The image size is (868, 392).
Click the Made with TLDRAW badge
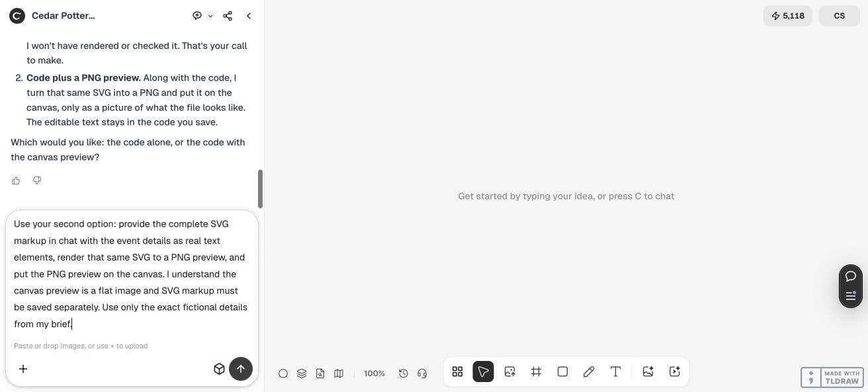click(832, 377)
